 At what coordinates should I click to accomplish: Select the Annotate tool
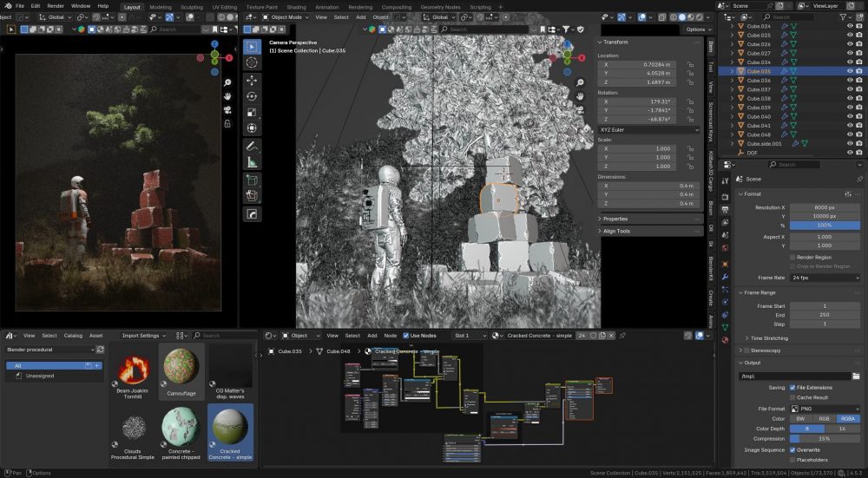click(252, 147)
